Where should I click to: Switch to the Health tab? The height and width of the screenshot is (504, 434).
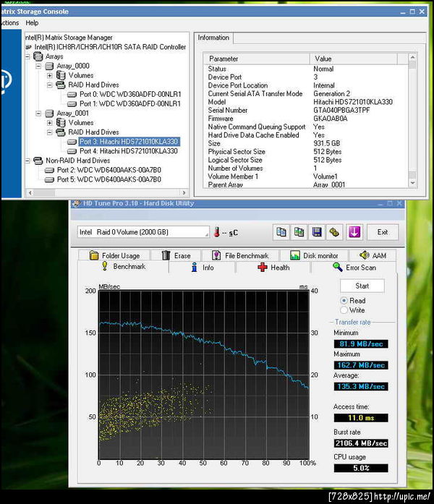[x=273, y=268]
